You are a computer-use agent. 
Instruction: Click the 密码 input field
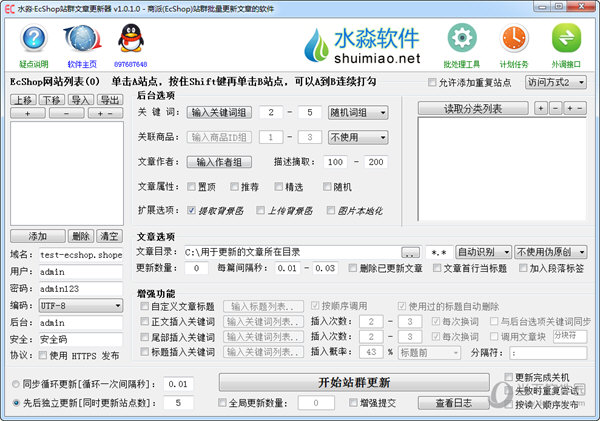[x=81, y=289]
